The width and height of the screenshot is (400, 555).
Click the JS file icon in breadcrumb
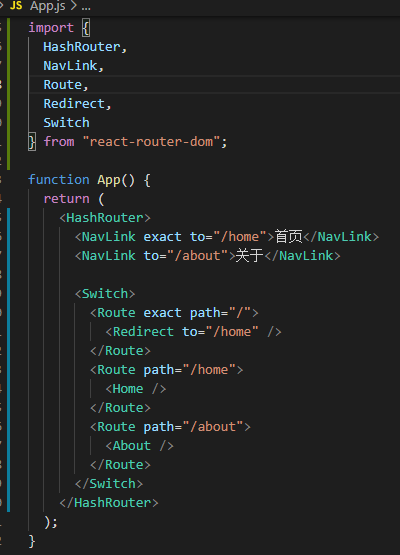(16, 6)
